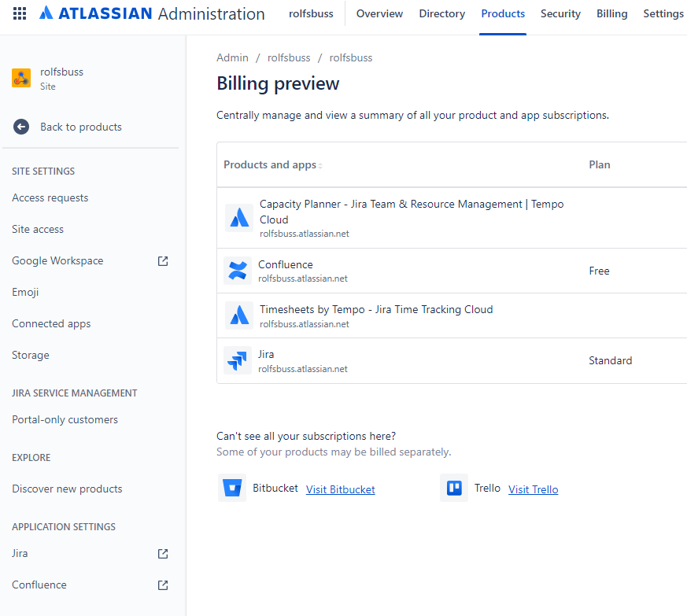Select the Capacity Planner Tempo Cloud row title
The height and width of the screenshot is (616, 687).
pyautogui.click(x=412, y=212)
